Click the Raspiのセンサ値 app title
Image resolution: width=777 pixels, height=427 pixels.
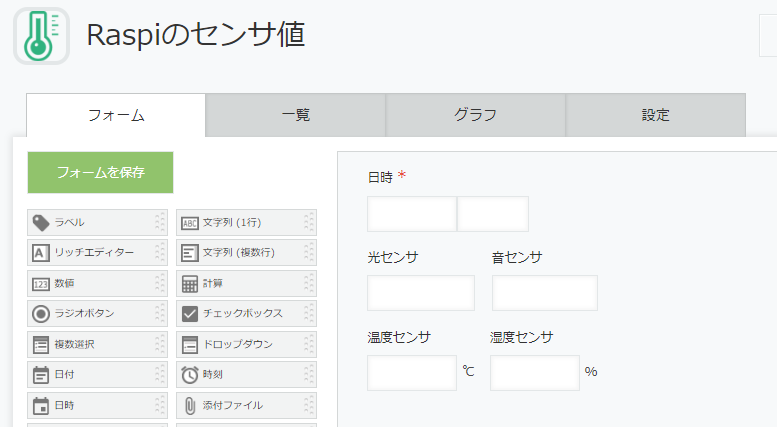pyautogui.click(x=196, y=35)
